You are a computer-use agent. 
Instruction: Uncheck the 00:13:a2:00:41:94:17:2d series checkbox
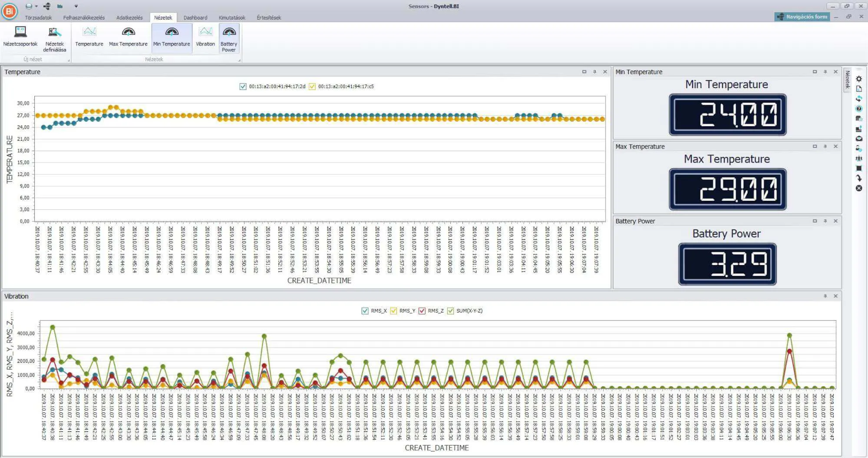click(243, 86)
